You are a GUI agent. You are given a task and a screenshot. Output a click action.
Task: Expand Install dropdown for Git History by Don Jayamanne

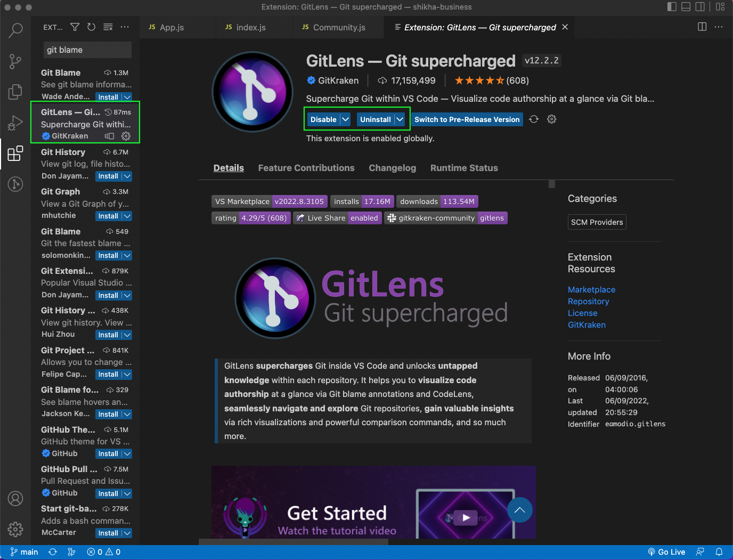127,176
